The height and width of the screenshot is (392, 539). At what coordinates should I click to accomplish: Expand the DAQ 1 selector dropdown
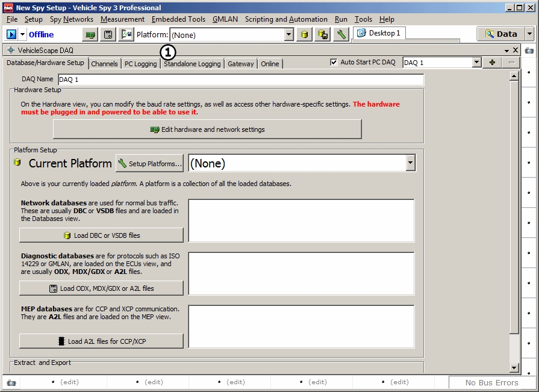476,63
